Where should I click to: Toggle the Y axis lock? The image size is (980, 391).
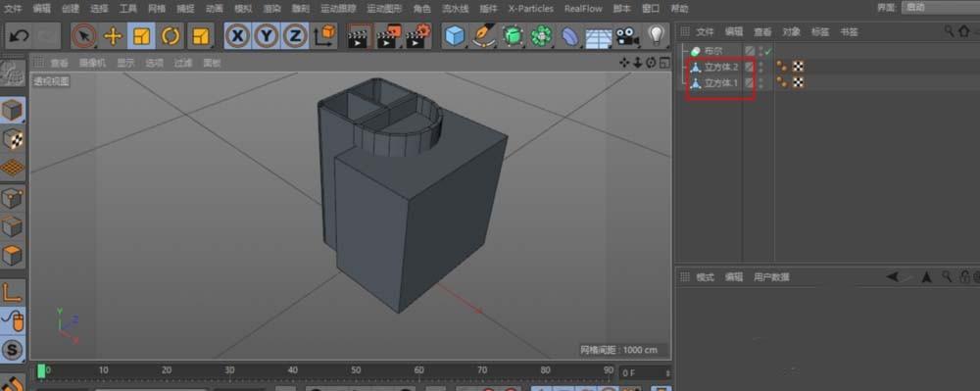point(267,35)
